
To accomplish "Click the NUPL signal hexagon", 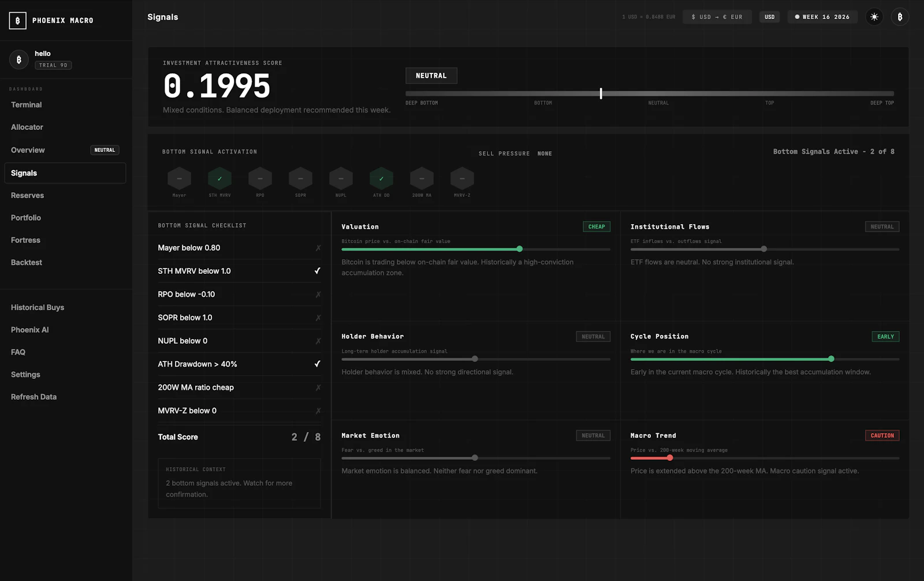I will (341, 179).
